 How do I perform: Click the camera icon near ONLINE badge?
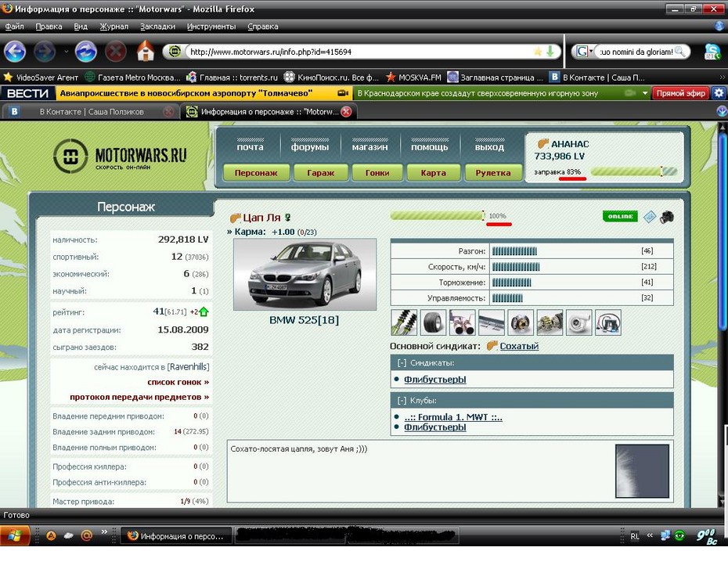tap(667, 216)
